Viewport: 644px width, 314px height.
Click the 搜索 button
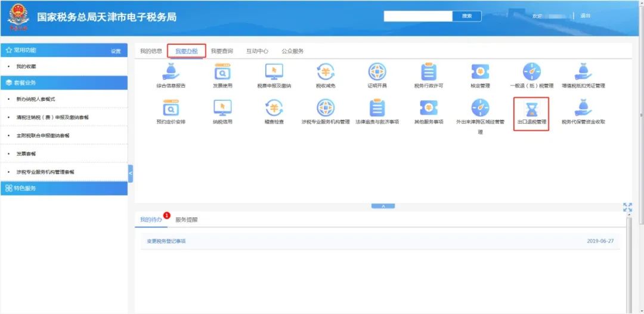[467, 16]
